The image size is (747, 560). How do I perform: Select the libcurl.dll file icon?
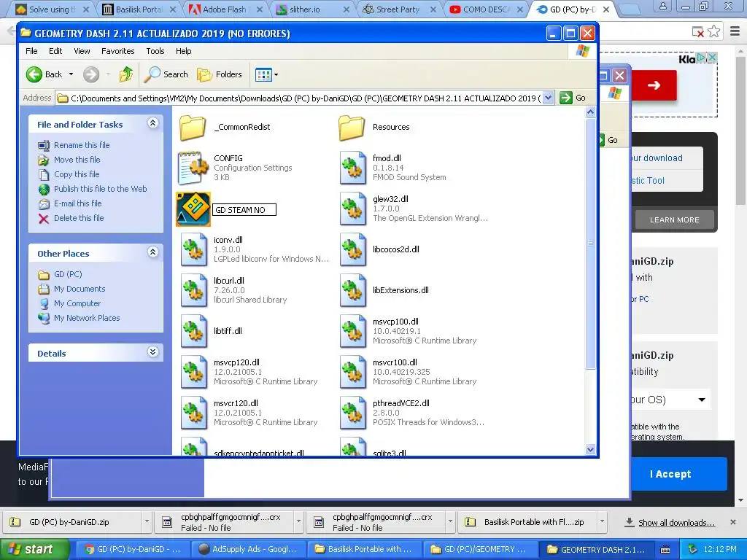coord(194,290)
